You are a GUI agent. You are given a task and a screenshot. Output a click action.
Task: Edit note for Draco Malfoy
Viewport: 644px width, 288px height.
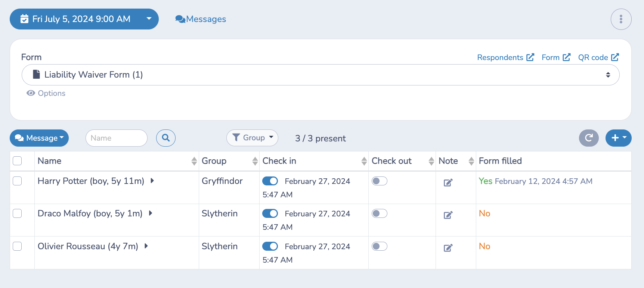click(x=448, y=215)
